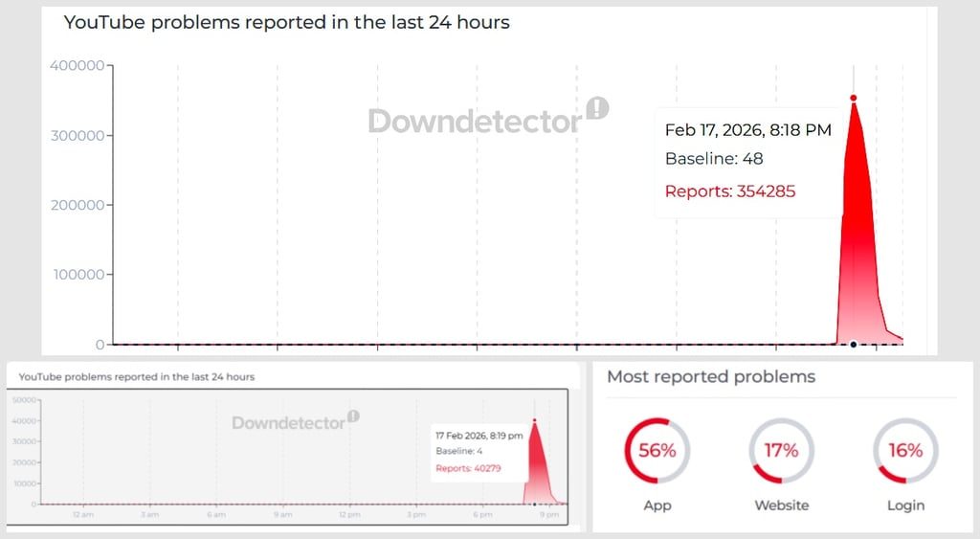Click the 'Reports: 40279' text in small chart
The image size is (980, 539).
pyautogui.click(x=468, y=468)
